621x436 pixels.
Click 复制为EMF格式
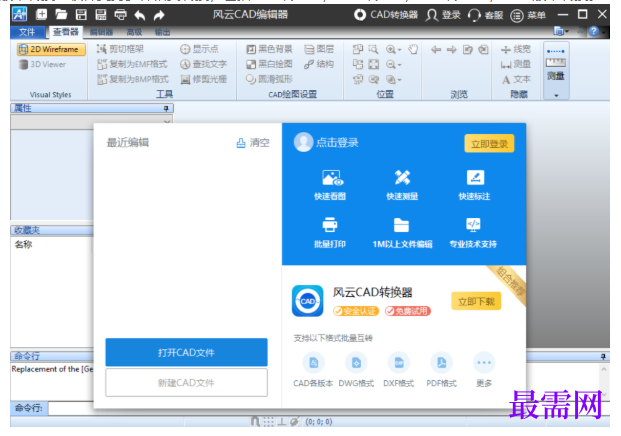click(133, 64)
